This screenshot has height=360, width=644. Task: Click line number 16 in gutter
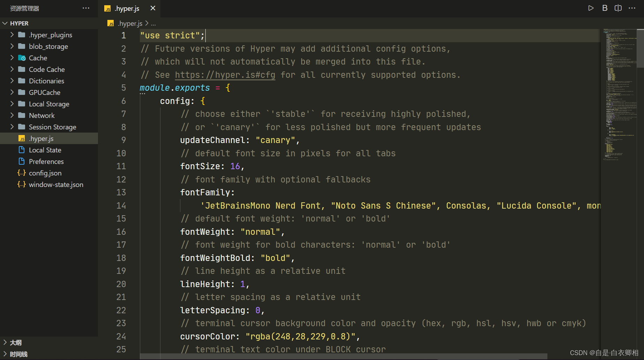click(x=121, y=232)
